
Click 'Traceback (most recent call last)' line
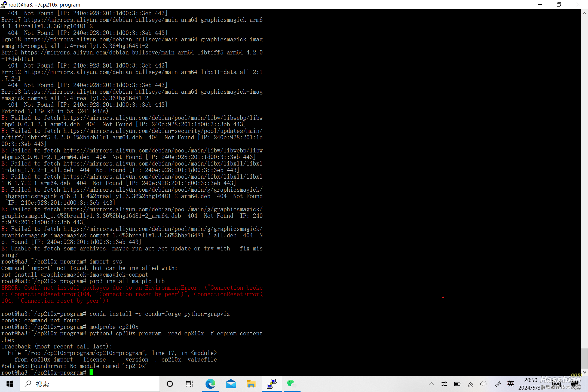(57, 347)
